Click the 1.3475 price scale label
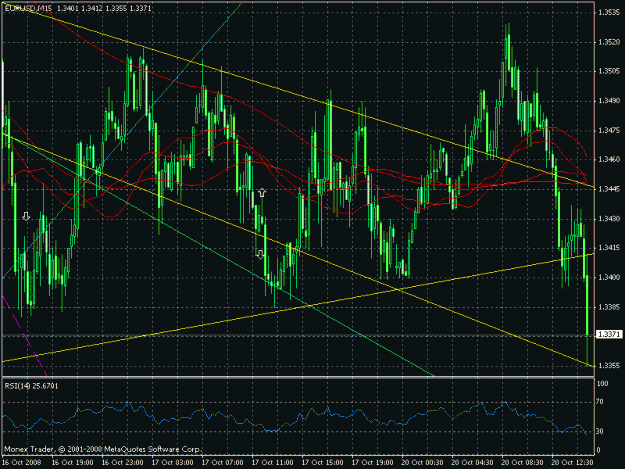This screenshot has height=469, width=625. 609,130
